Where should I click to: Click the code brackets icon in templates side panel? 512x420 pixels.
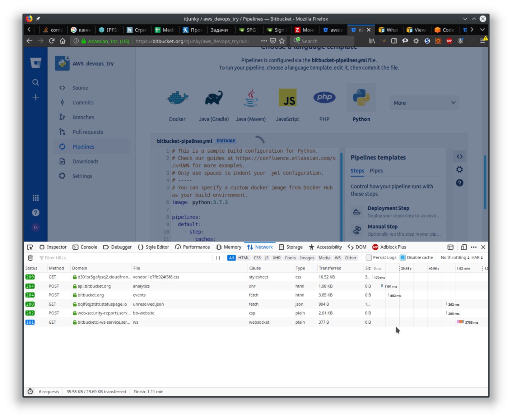[x=460, y=157]
